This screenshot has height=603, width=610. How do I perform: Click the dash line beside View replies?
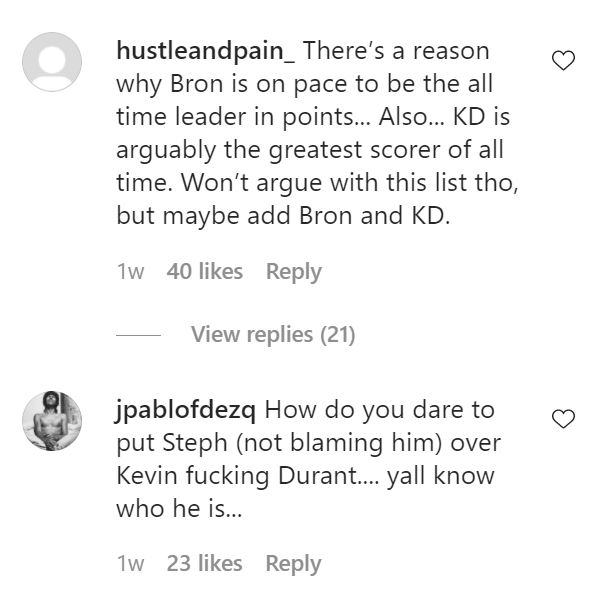coord(137,335)
